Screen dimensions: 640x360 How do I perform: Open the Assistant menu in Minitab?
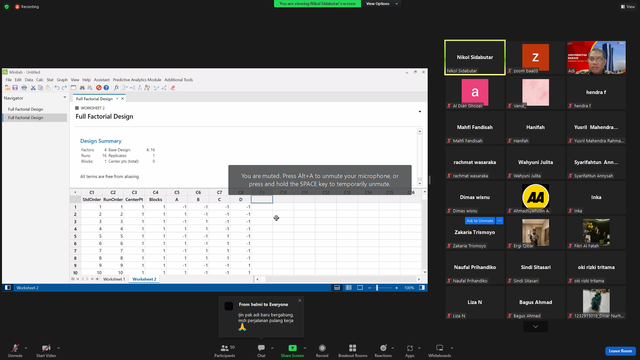102,80
